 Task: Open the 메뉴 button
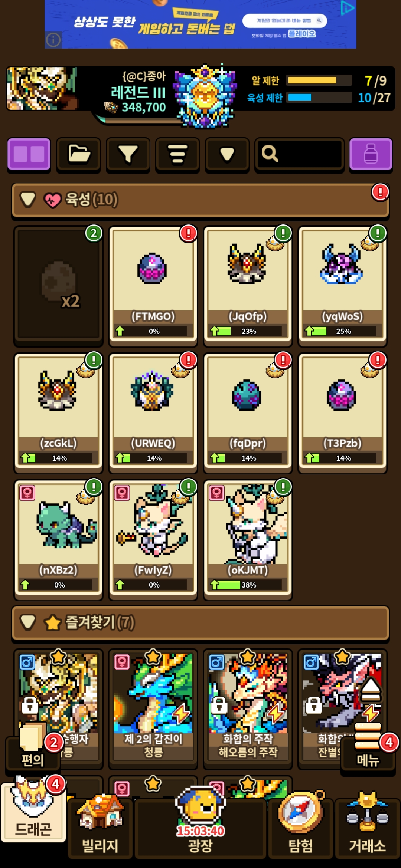[x=368, y=749]
